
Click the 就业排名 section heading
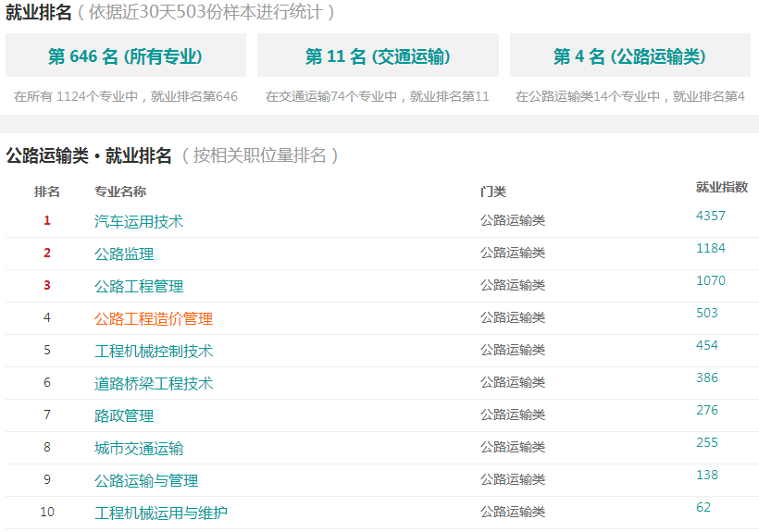39,12
